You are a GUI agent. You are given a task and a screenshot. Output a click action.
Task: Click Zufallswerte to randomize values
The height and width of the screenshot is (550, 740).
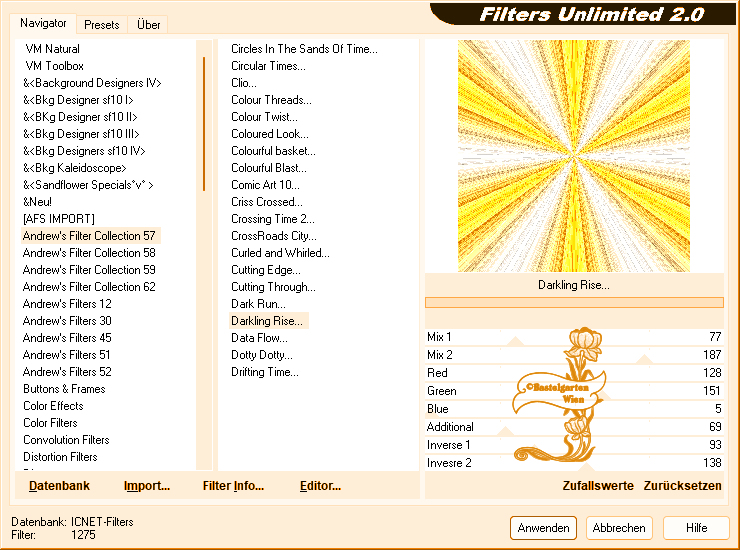point(598,486)
